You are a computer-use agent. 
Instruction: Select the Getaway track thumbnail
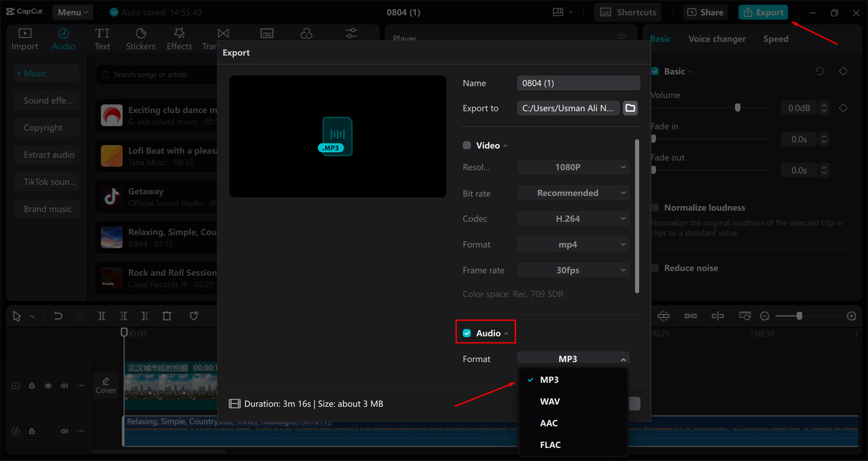tap(112, 197)
